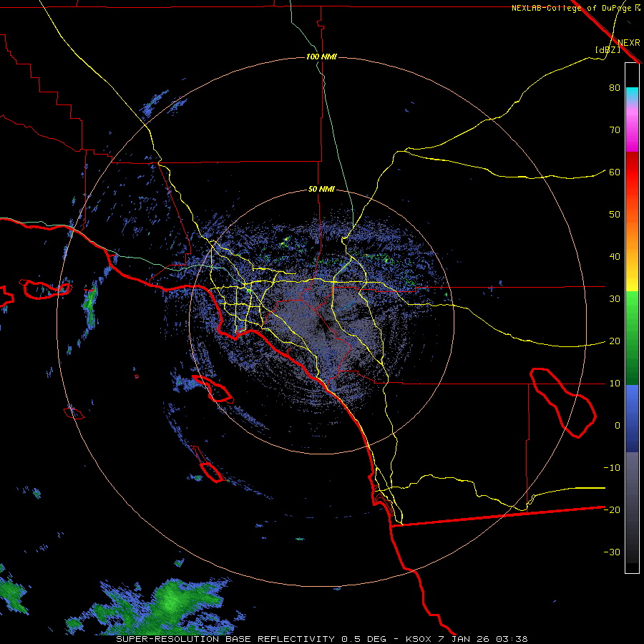Select the 40 value on the dBZ scale

click(615, 257)
